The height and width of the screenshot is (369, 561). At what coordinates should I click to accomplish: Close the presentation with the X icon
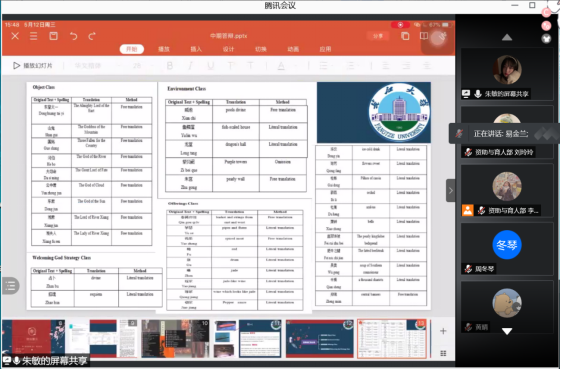click(x=15, y=36)
